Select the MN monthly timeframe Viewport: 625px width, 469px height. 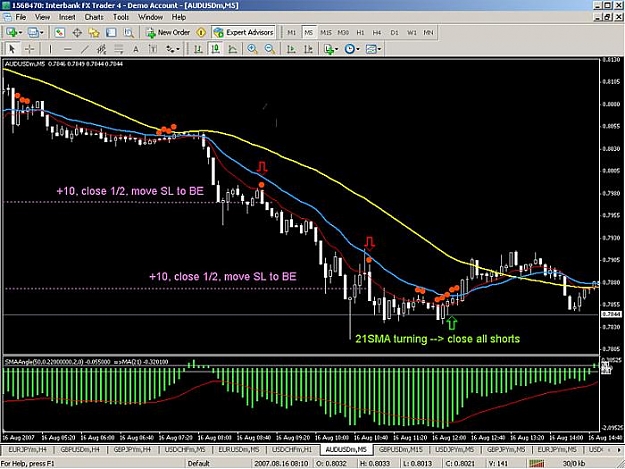pyautogui.click(x=428, y=33)
